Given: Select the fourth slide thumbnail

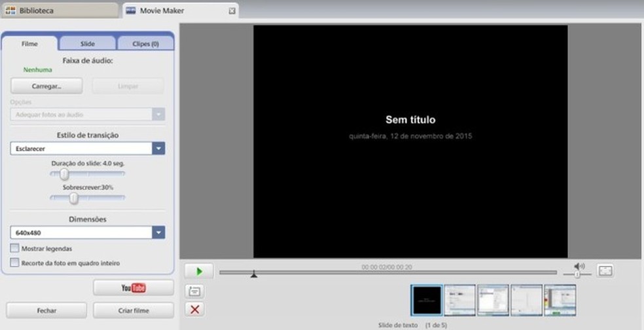Looking at the screenshot, I should click(x=527, y=301).
